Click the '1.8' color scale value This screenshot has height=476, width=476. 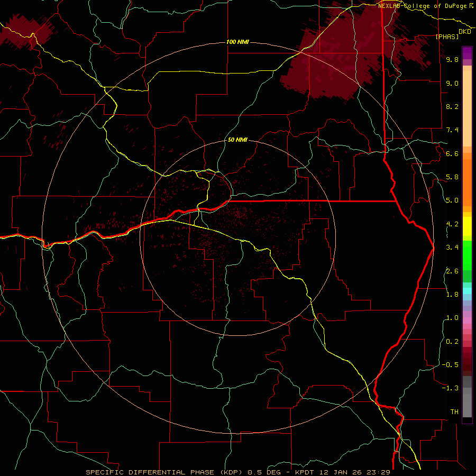click(452, 295)
